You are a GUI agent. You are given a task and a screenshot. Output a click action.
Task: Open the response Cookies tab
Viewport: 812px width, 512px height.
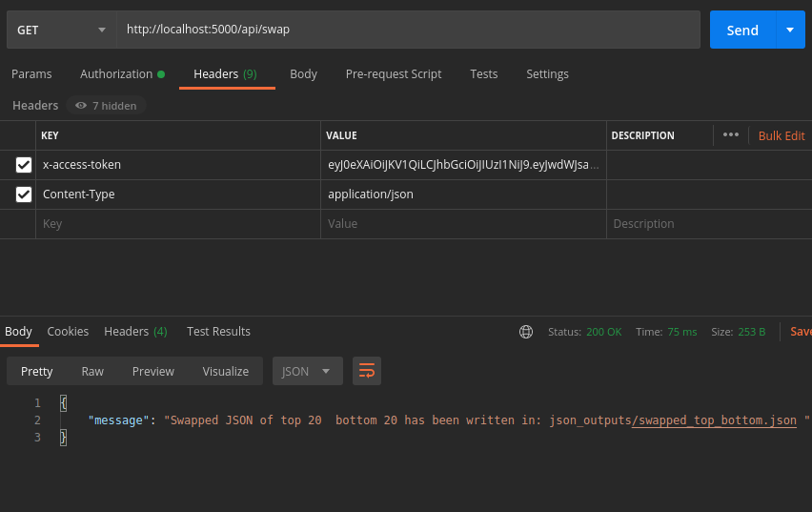68,332
